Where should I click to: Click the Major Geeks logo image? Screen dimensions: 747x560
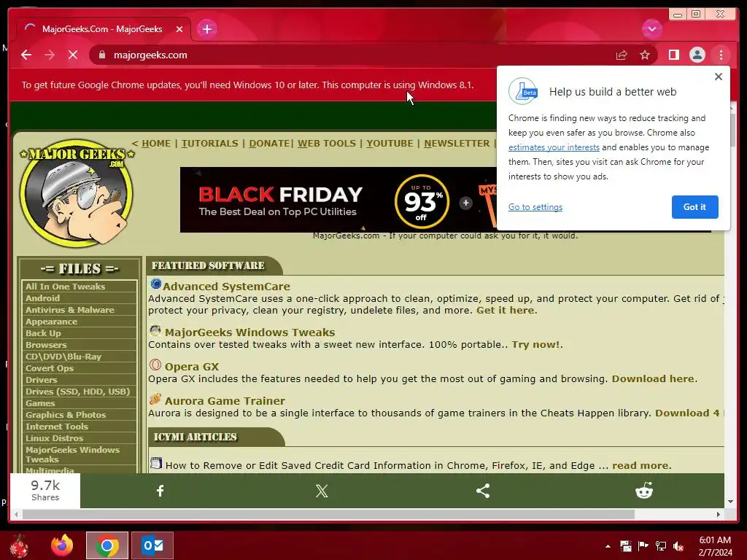coord(77,192)
